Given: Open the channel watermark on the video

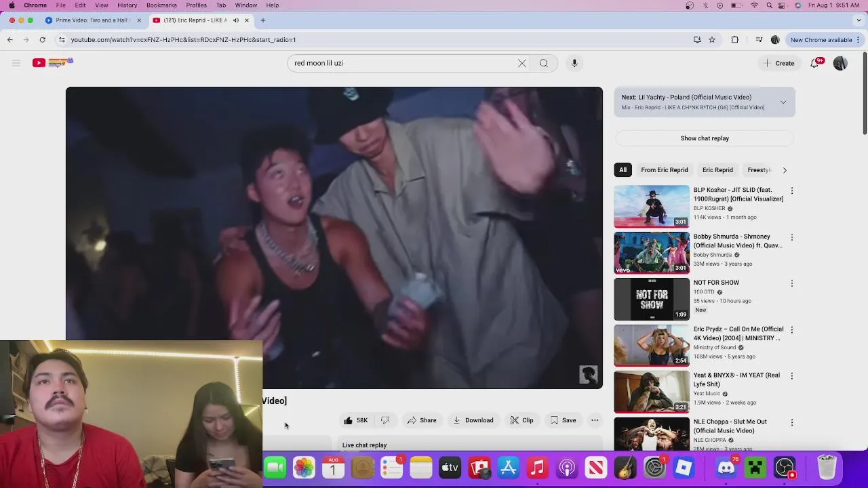Looking at the screenshot, I should [588, 375].
